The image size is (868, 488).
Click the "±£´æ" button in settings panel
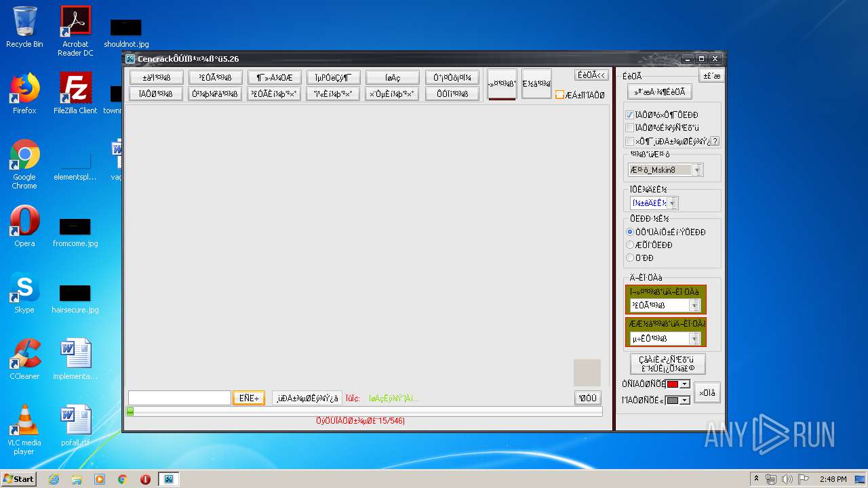(x=711, y=76)
